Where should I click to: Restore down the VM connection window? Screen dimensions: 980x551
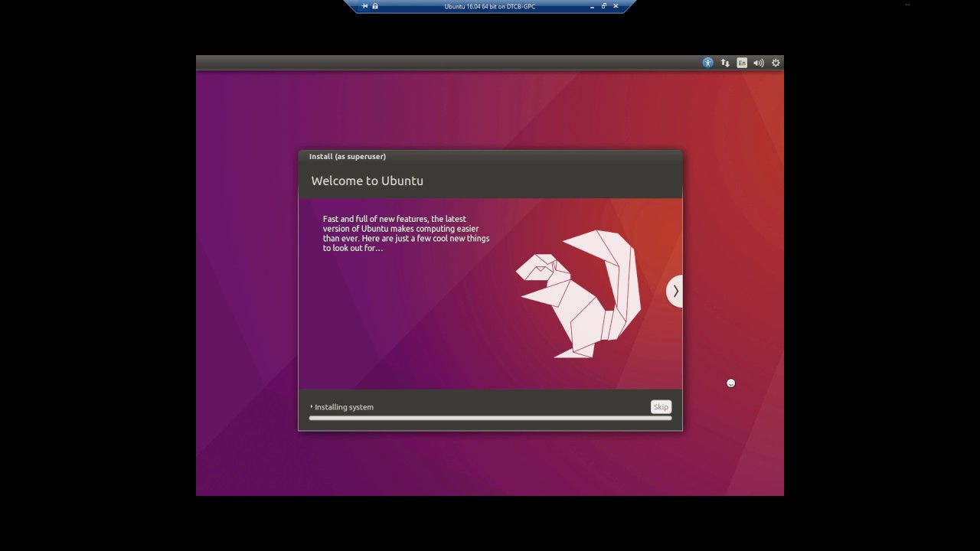coord(604,6)
